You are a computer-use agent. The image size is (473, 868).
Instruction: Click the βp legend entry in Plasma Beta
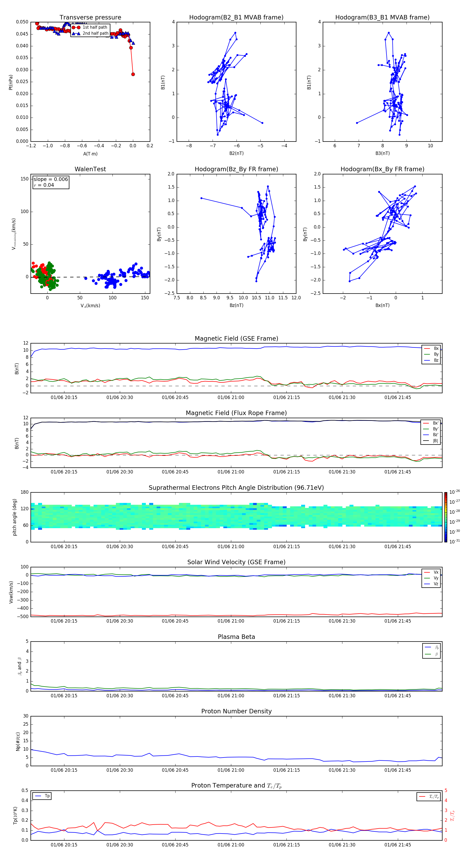point(432,647)
